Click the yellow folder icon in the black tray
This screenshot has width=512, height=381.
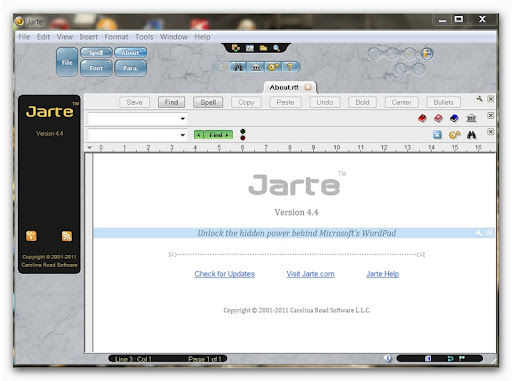click(x=263, y=48)
